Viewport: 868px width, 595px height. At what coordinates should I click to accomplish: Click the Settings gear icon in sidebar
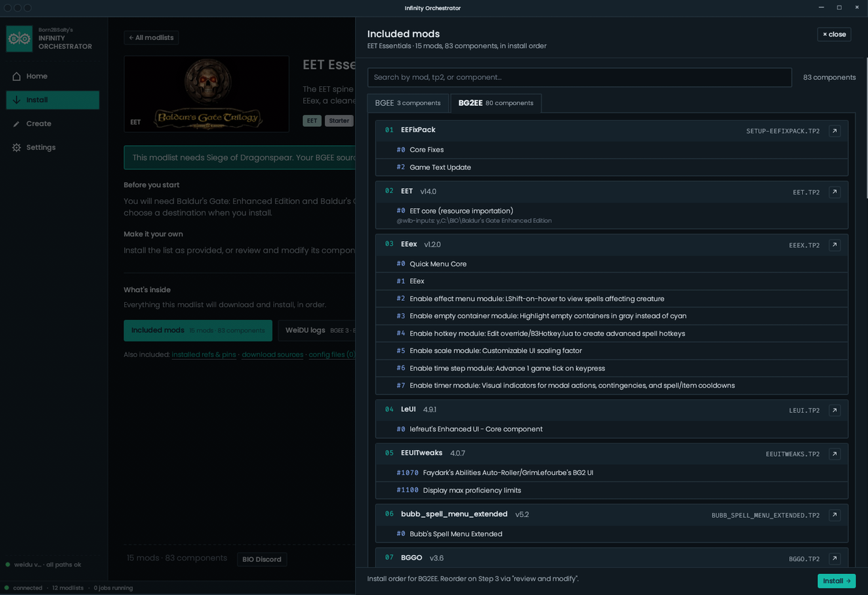pyautogui.click(x=16, y=147)
